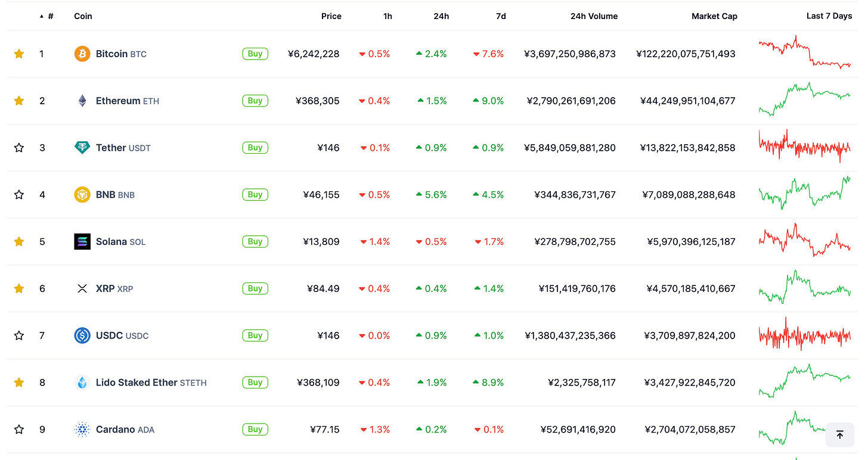Viewport: 868px width, 460px height.
Task: Open Tether's 7-day sparkline chart
Action: (805, 146)
